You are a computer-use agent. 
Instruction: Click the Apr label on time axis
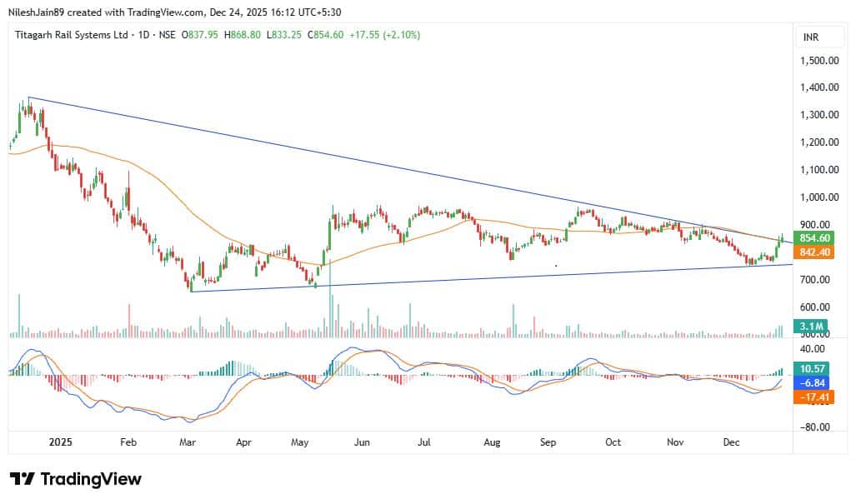click(243, 442)
